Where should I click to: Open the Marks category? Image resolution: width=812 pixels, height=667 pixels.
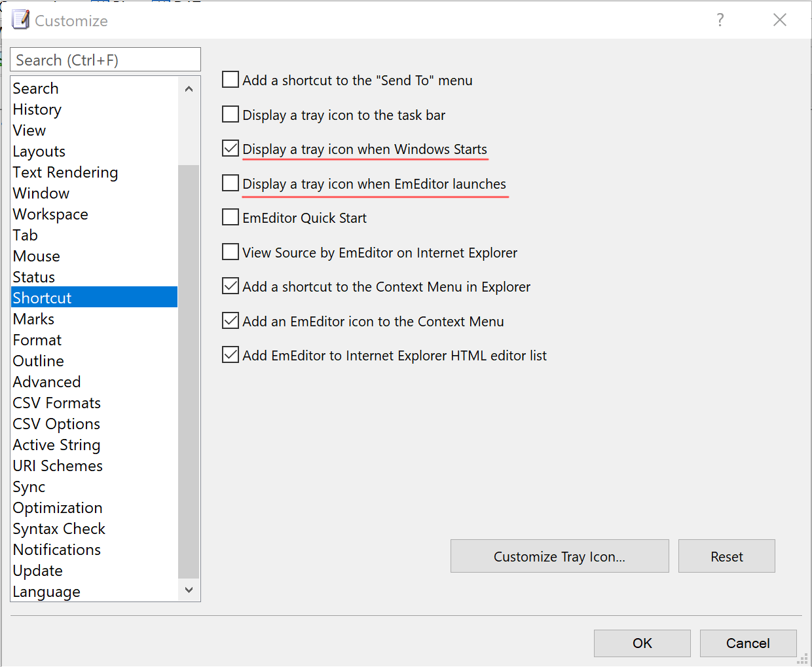(x=94, y=319)
